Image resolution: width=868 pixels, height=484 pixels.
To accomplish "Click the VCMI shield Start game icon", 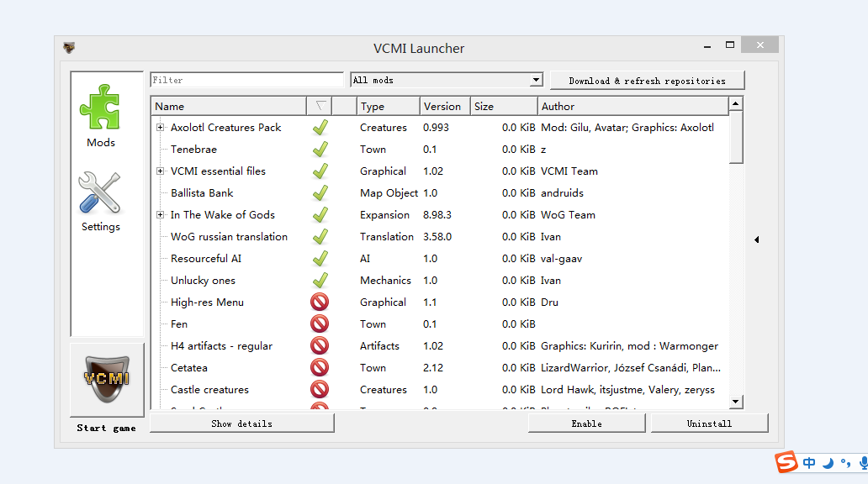I will coord(107,380).
